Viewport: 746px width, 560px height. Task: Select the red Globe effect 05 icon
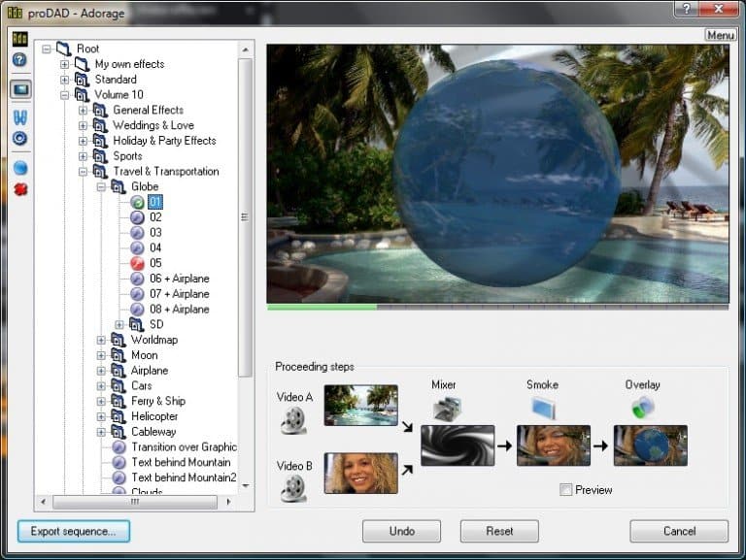(137, 263)
